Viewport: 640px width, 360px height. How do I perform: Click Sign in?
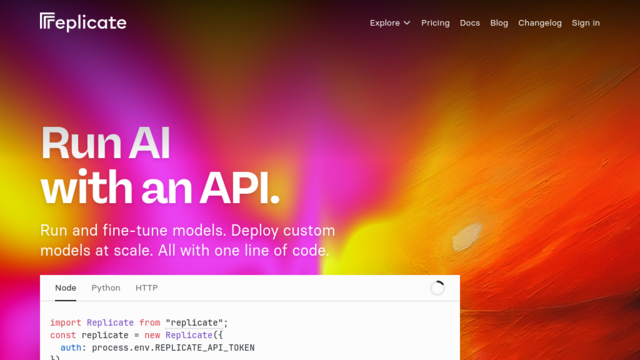(x=586, y=23)
